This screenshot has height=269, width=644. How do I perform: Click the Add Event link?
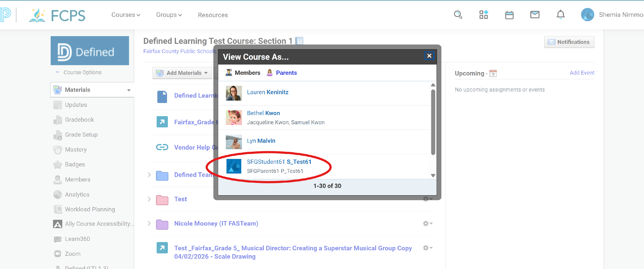click(x=582, y=73)
